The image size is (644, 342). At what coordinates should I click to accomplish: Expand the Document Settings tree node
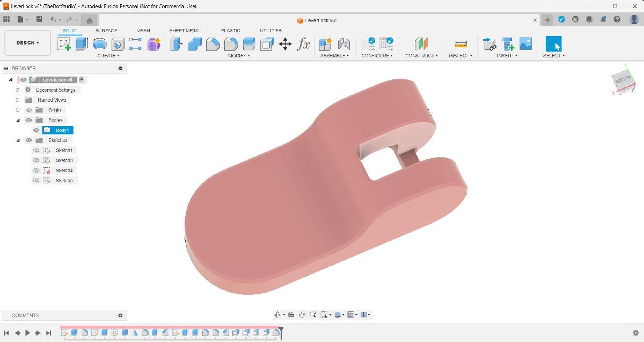[x=18, y=90]
